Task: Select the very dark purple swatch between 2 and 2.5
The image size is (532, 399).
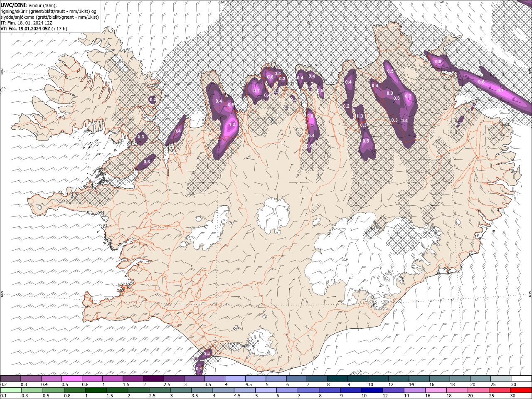Action: point(153,379)
